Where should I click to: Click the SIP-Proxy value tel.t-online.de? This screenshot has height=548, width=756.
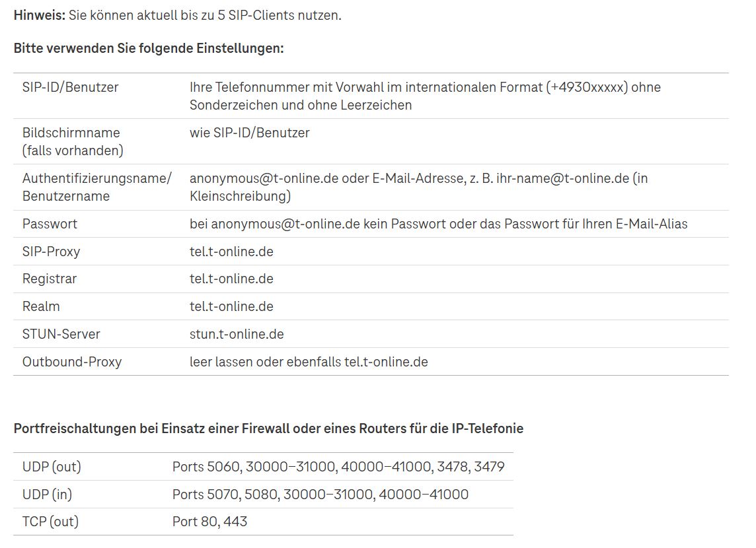(231, 252)
